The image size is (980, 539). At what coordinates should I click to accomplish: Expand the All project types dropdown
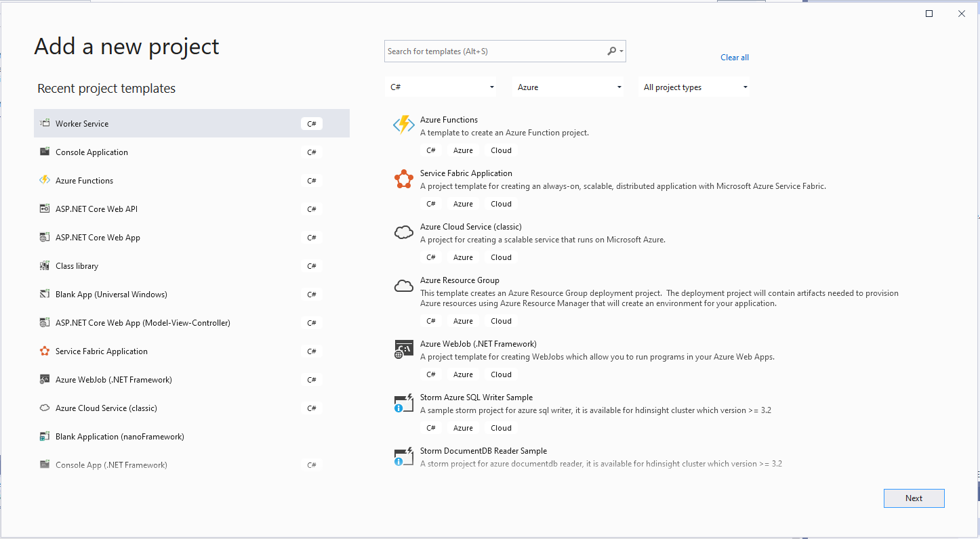695,87
